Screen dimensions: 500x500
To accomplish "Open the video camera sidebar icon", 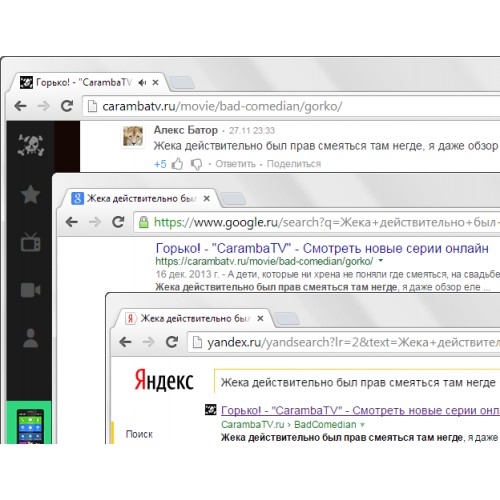I will point(30,290).
